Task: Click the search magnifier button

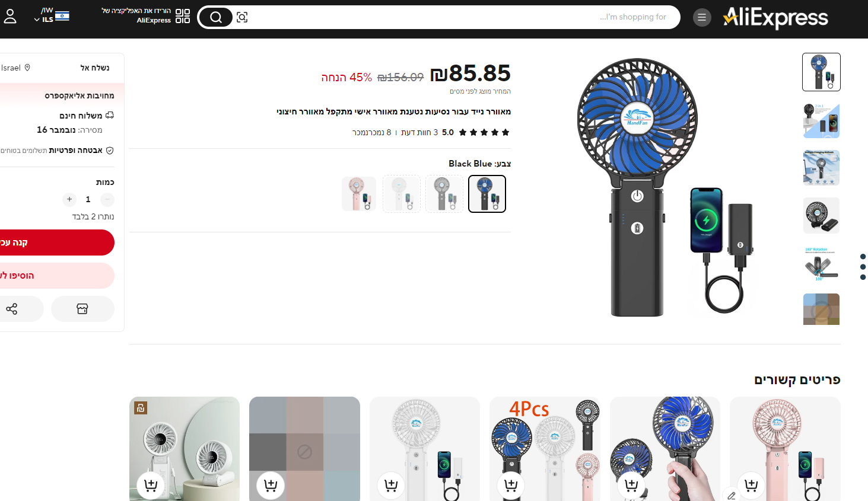Action: point(215,17)
